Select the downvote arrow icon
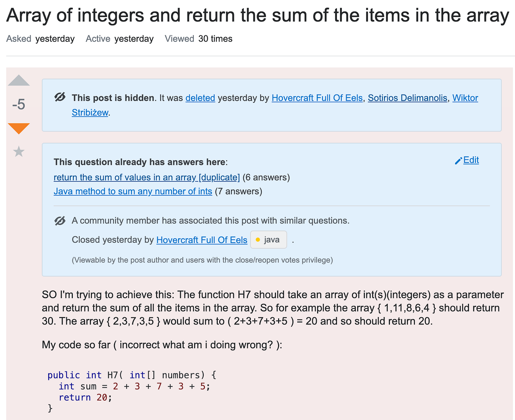This screenshot has height=420, width=515. tap(19, 128)
